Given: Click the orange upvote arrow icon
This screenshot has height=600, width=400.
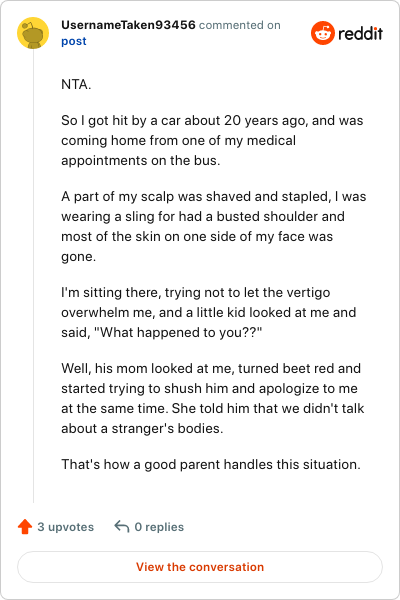Looking at the screenshot, I should pyautogui.click(x=25, y=527).
